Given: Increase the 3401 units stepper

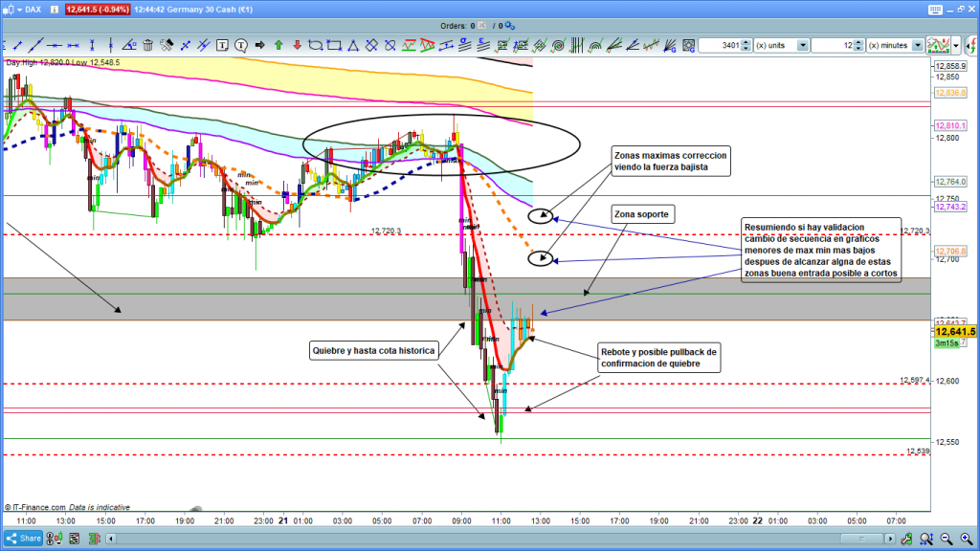Looking at the screenshot, I should (747, 42).
